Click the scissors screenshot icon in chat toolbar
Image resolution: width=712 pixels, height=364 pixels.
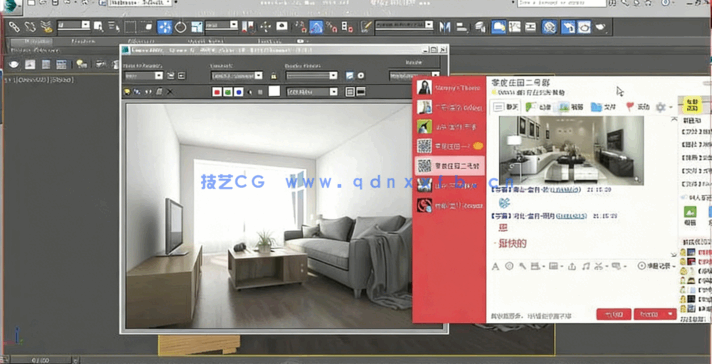pyautogui.click(x=599, y=266)
